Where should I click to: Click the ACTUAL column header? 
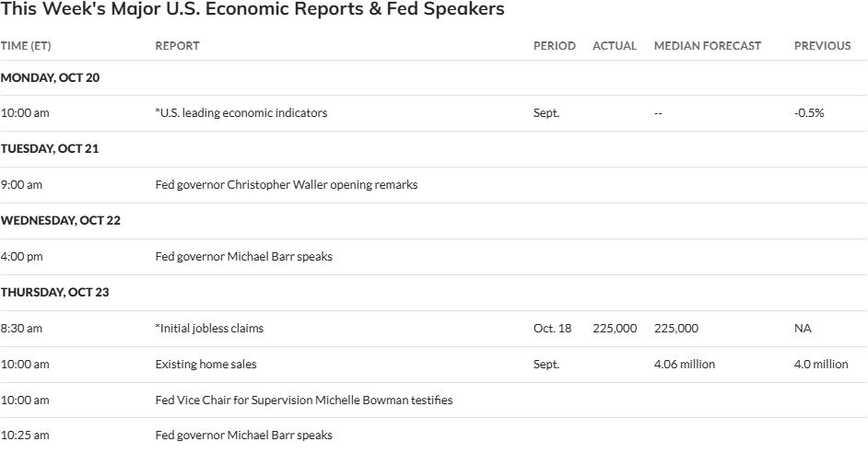click(x=615, y=46)
